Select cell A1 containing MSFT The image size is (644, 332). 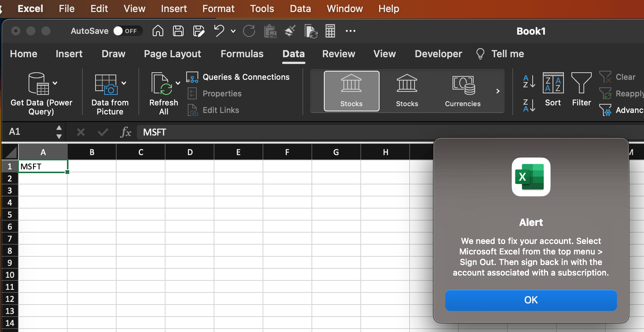43,166
